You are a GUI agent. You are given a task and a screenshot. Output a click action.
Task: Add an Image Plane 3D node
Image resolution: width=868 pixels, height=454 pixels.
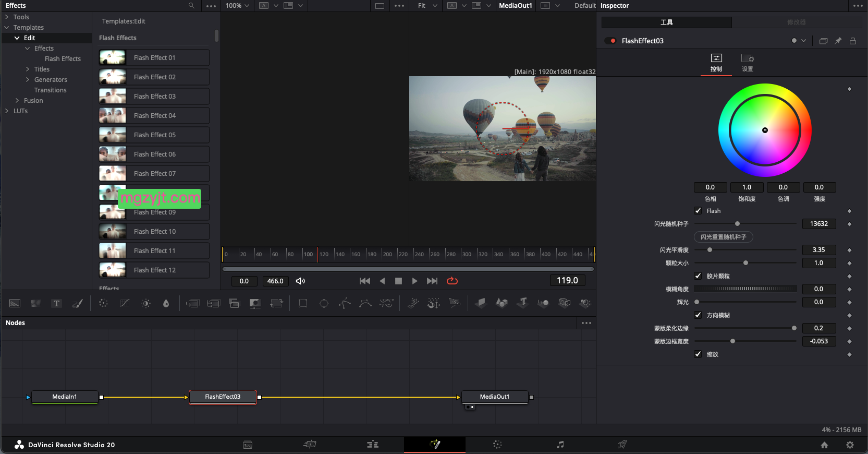coord(481,303)
